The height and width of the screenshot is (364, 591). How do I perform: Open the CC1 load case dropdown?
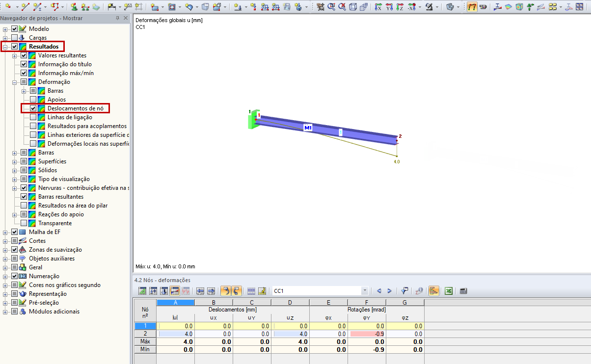[364, 290]
